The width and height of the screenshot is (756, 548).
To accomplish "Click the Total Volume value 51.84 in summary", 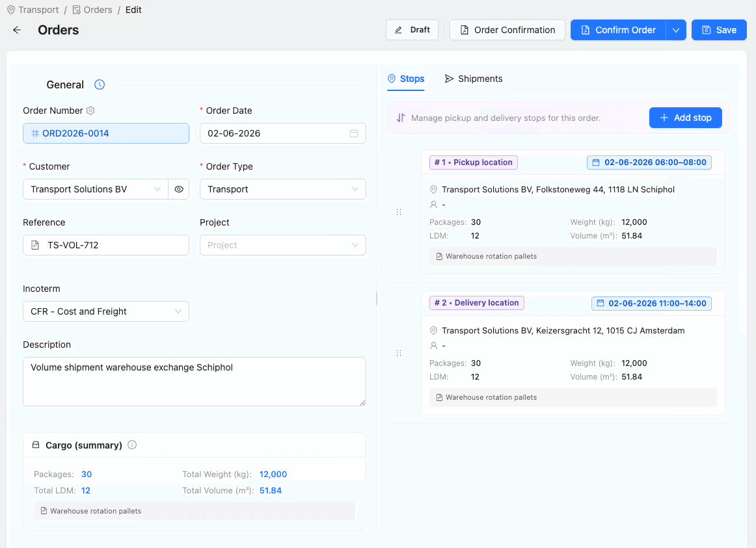I will 271,491.
